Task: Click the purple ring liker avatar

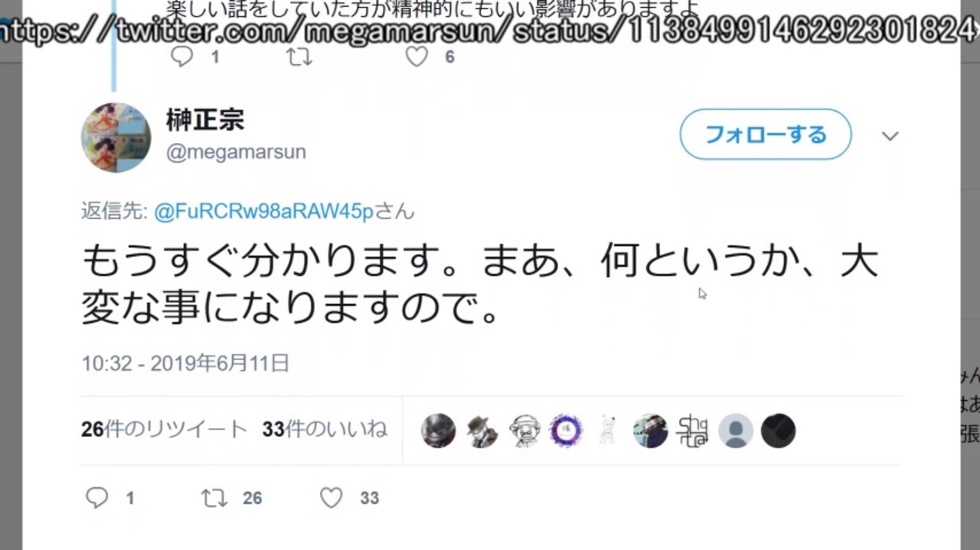Action: (x=566, y=431)
